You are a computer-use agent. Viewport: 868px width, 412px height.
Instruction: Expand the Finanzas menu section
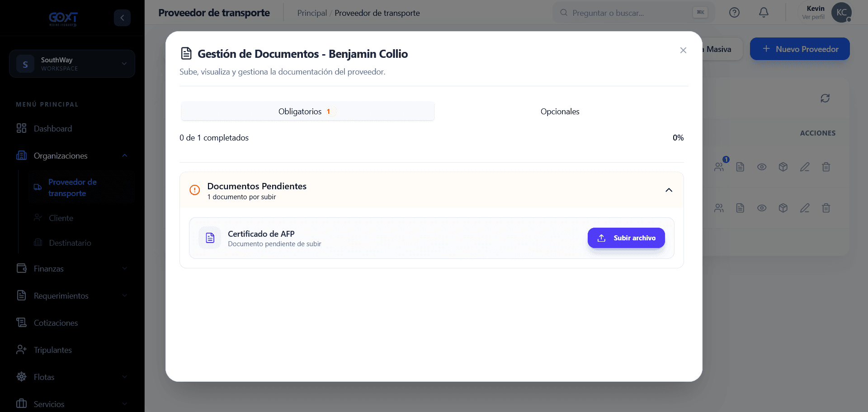tap(72, 269)
